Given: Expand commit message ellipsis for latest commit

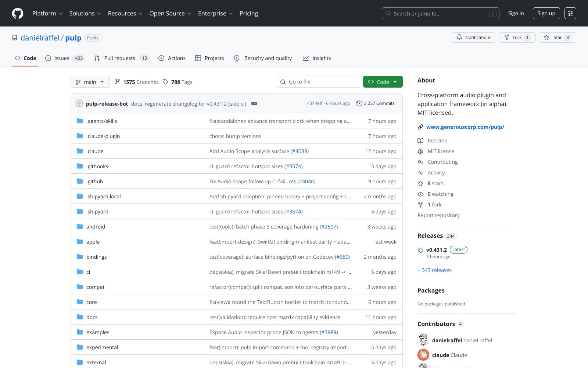Looking at the screenshot, I should pos(254,103).
